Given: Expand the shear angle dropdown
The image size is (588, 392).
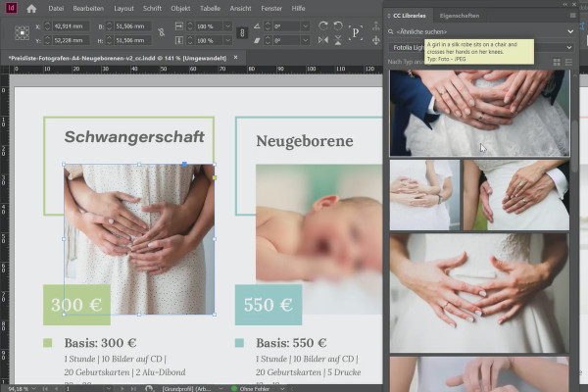Looking at the screenshot, I should tap(305, 40).
